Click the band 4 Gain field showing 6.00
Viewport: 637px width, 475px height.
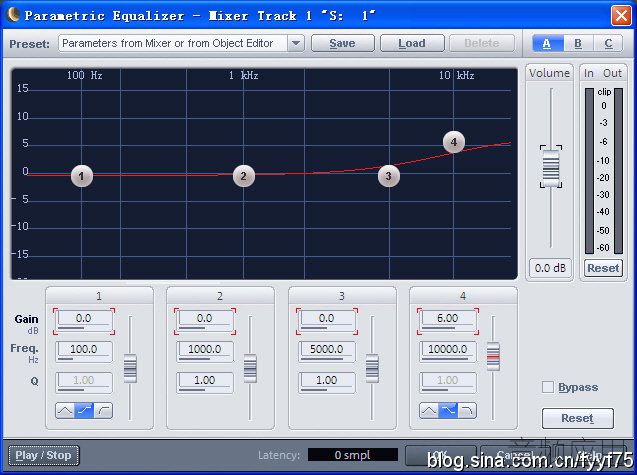click(448, 320)
